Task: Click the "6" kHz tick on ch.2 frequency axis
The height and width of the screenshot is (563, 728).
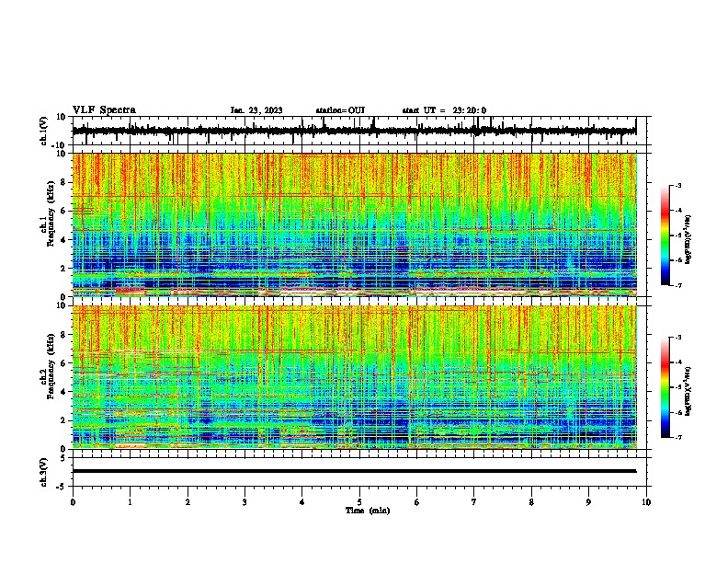Action: (x=63, y=363)
